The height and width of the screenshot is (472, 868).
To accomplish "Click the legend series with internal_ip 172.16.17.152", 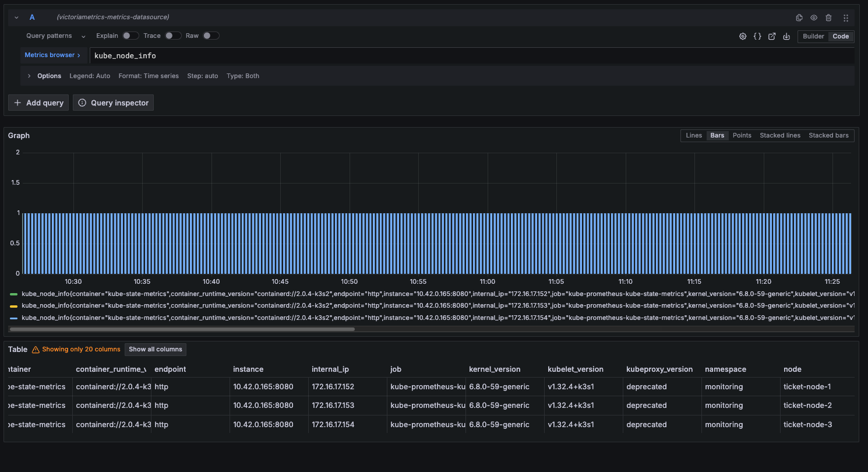I will click(437, 293).
